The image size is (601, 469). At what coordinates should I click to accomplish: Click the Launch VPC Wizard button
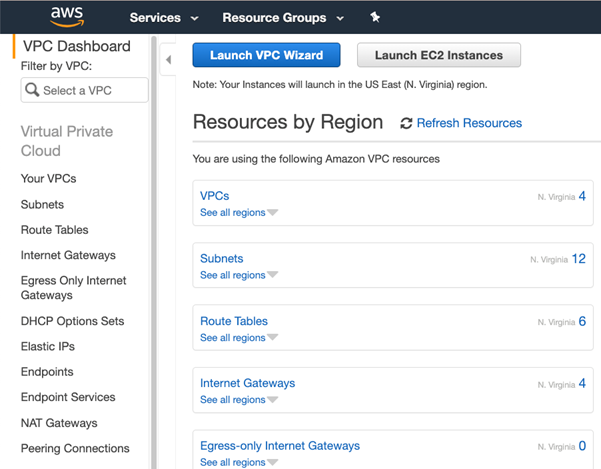point(266,55)
